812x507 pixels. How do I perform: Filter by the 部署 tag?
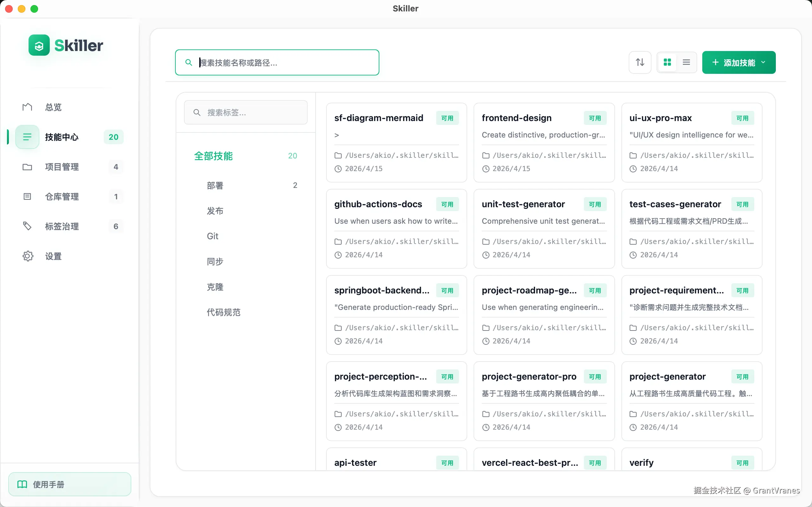point(215,185)
